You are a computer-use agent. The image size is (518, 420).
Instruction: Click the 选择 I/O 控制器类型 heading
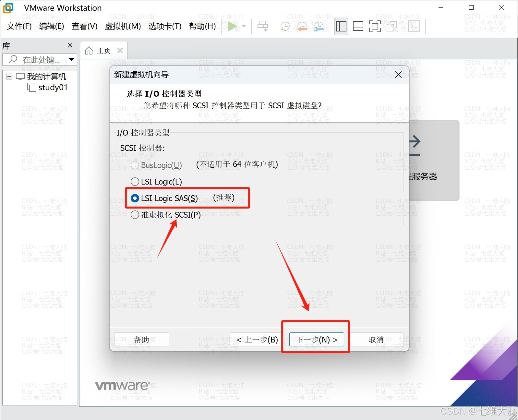pos(164,94)
